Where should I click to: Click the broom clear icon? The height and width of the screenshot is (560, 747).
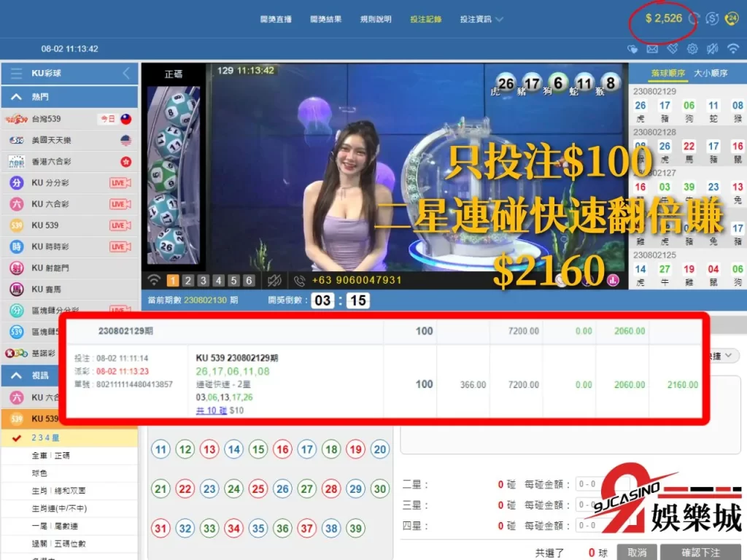coord(672,49)
